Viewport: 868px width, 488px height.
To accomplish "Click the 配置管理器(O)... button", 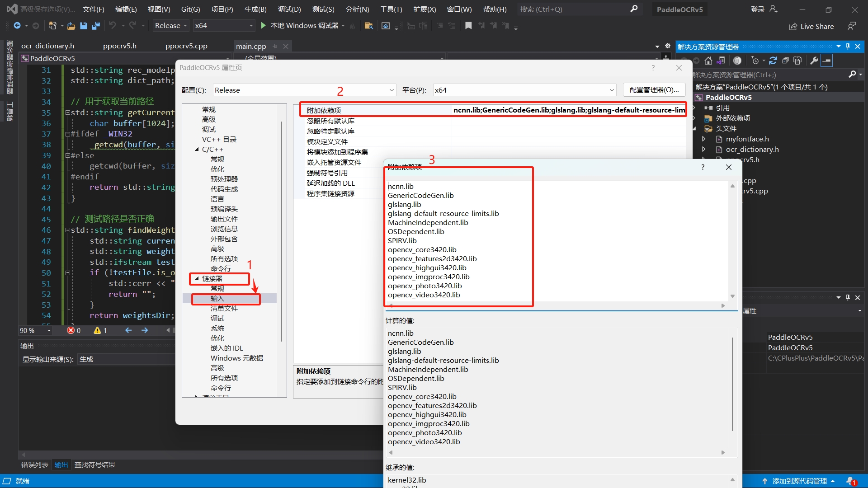I will [x=654, y=90].
